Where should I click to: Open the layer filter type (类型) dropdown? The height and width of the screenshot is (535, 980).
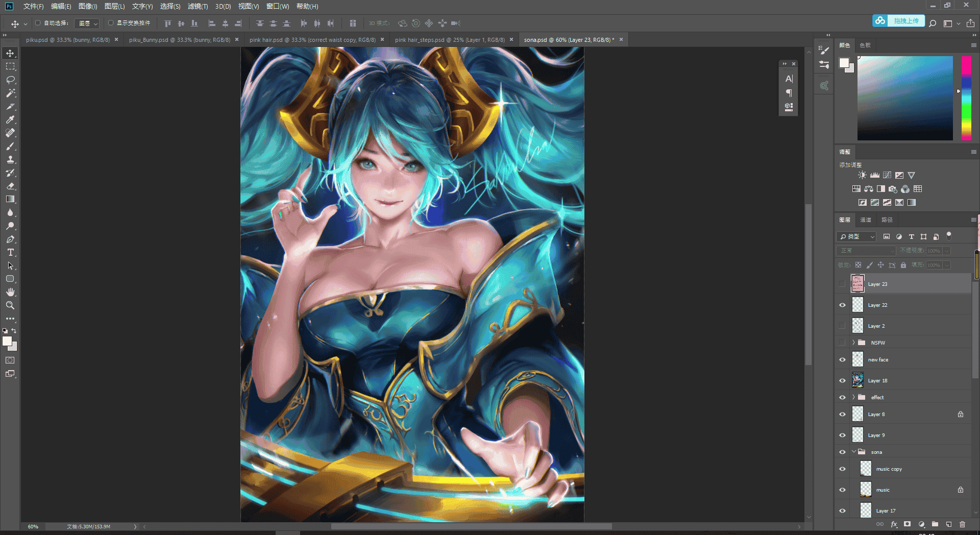click(856, 236)
